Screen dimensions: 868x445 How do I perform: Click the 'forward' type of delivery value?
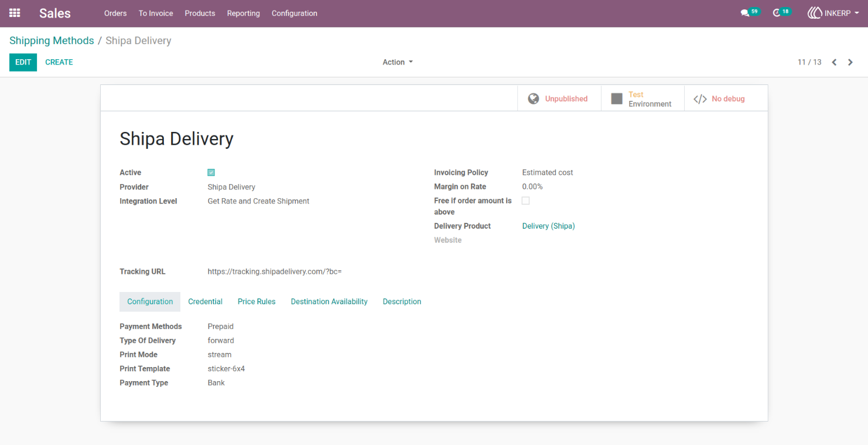pyautogui.click(x=221, y=341)
